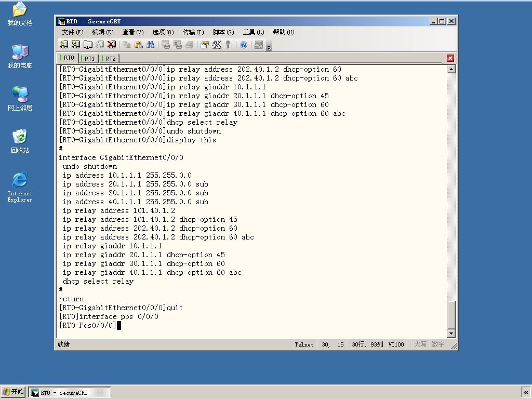Viewport: 532px width, 399px height.
Task: Click the Paste clipboard icon
Action: coord(138,45)
